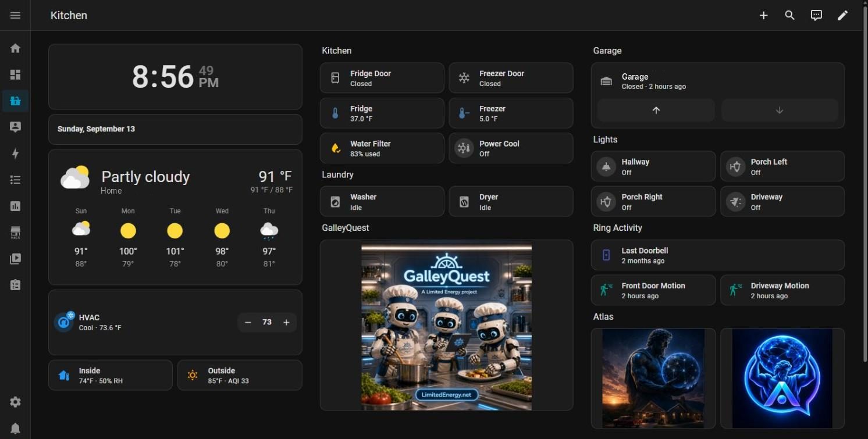Open the Dryer status card
The image size is (868, 439).
(511, 202)
